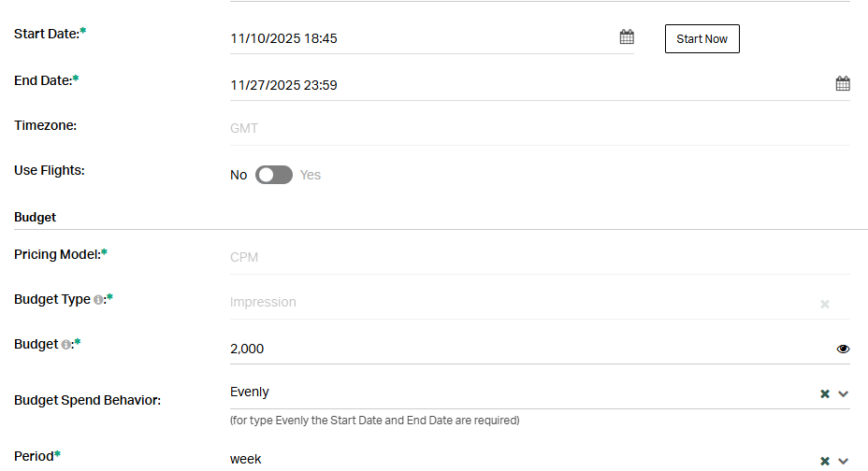This screenshot has height=471, width=868.
Task: Enable the Use Flights toggle switch
Action: [274, 175]
